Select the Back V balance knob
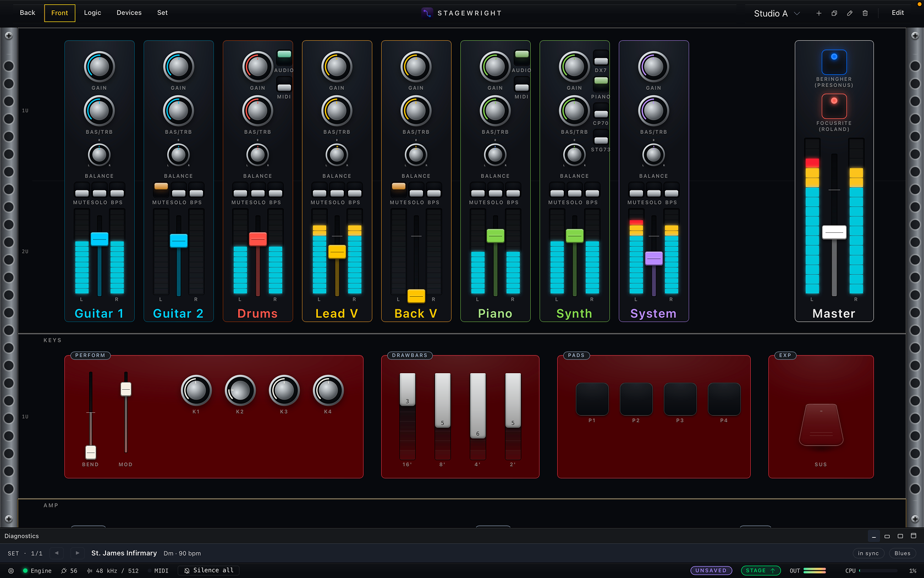The image size is (924, 578). click(x=416, y=155)
